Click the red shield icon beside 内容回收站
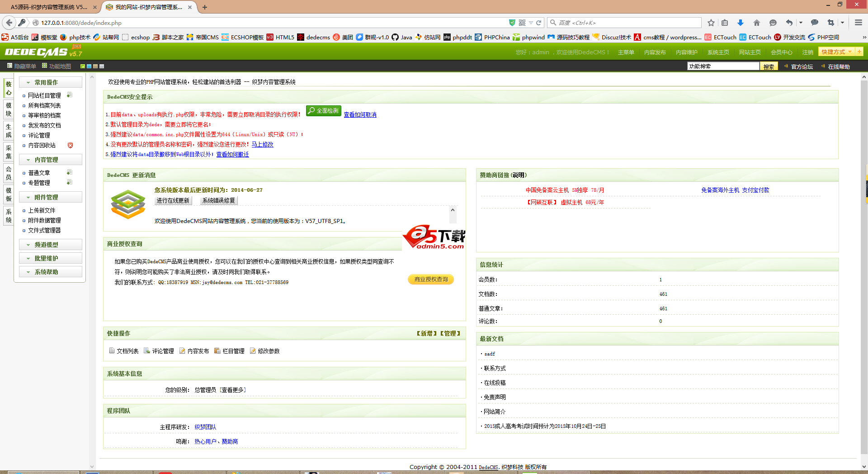The width and height of the screenshot is (868, 474). [x=70, y=145]
